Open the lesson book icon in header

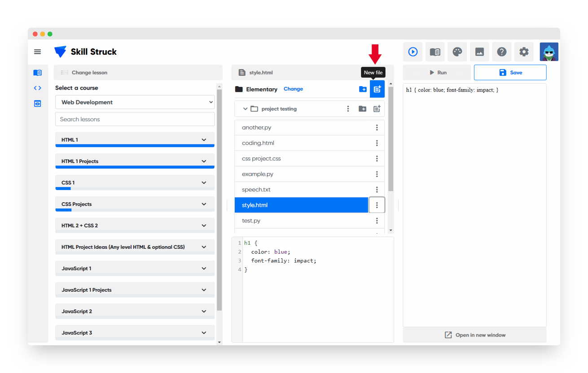tap(435, 52)
